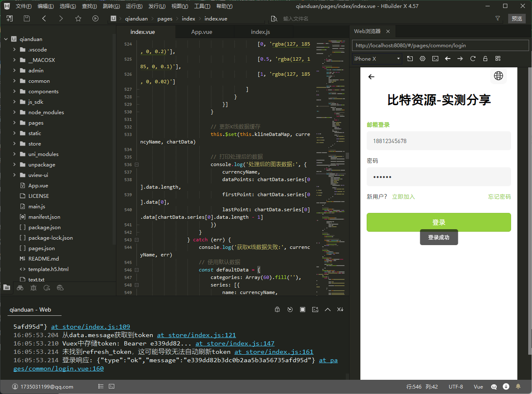
Task: Click the back arrow on login page
Action: [x=371, y=77]
